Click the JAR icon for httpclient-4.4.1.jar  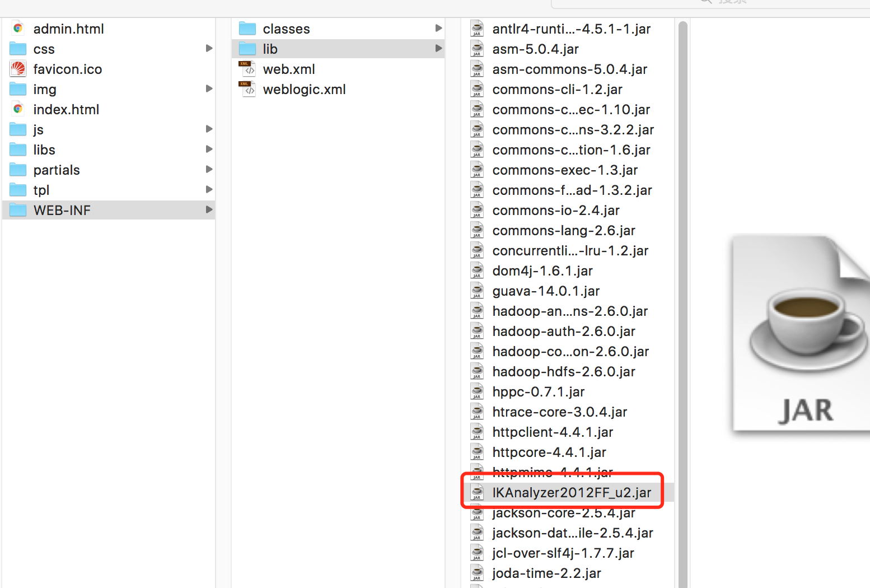click(x=477, y=432)
